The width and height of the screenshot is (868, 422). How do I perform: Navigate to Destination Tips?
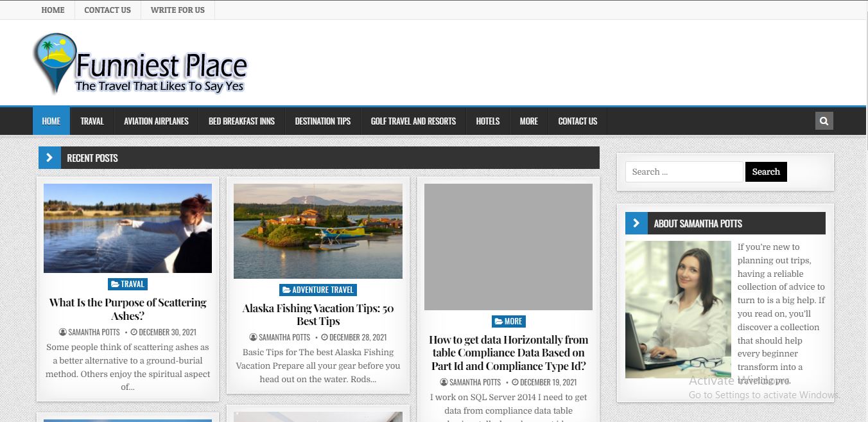pos(323,121)
